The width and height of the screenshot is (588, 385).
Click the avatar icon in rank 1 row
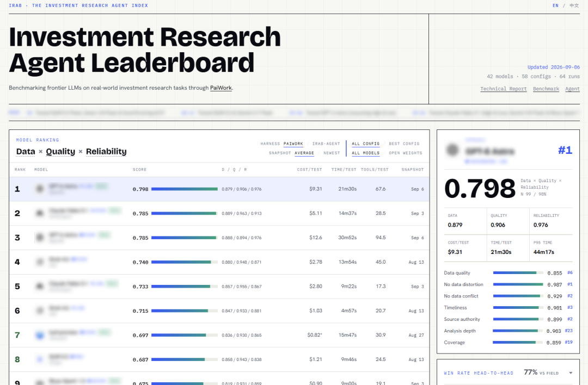tap(40, 189)
